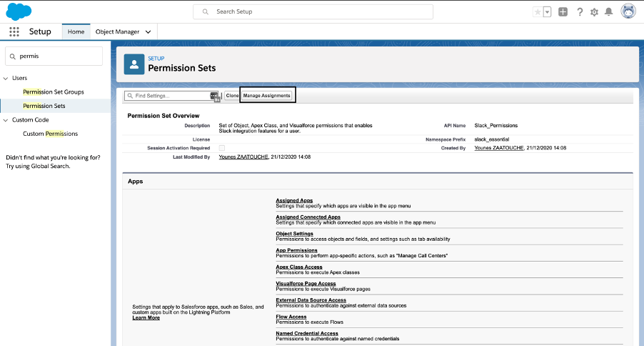Image resolution: width=644 pixels, height=346 pixels.
Task: Open Named Credential Access link
Action: click(x=307, y=333)
